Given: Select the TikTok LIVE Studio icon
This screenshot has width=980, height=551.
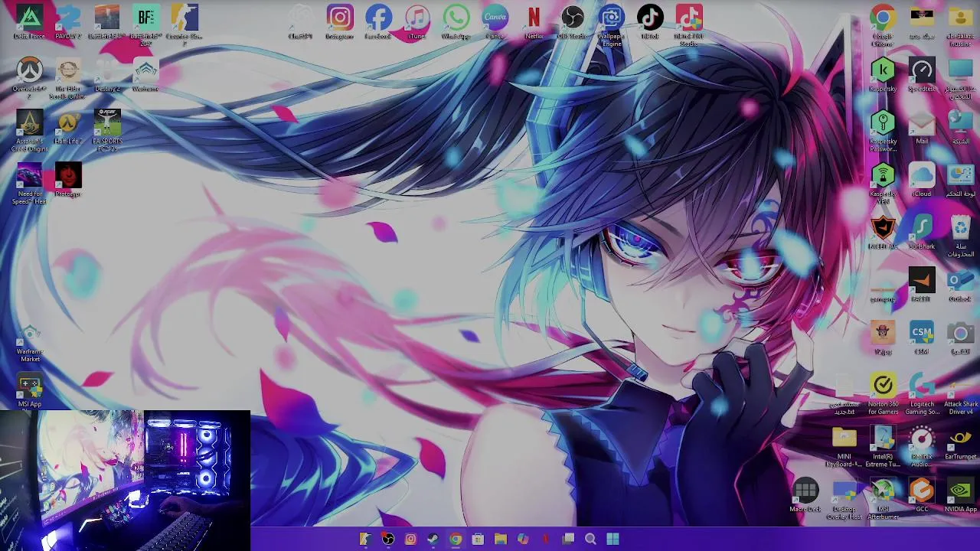Looking at the screenshot, I should coord(689,25).
